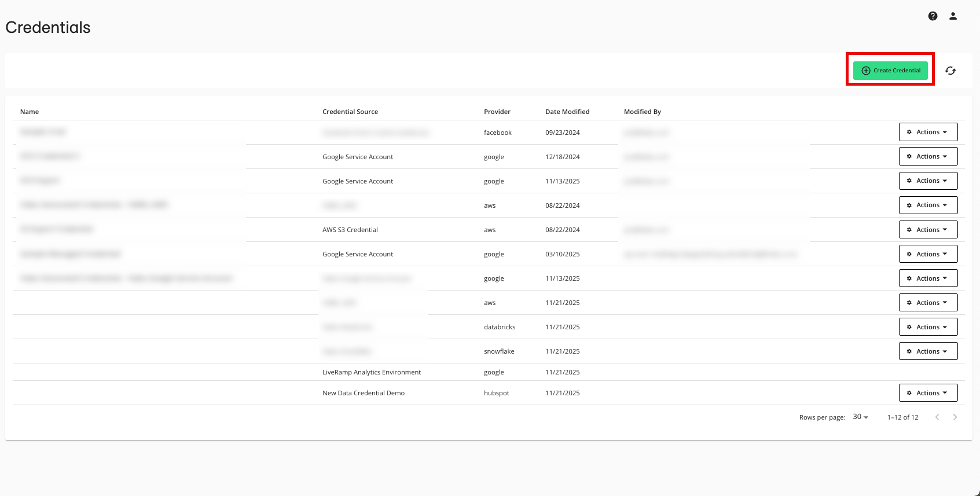Viewport: 980px width, 496px height.
Task: Expand Actions for the snowflake row
Action: pos(928,351)
